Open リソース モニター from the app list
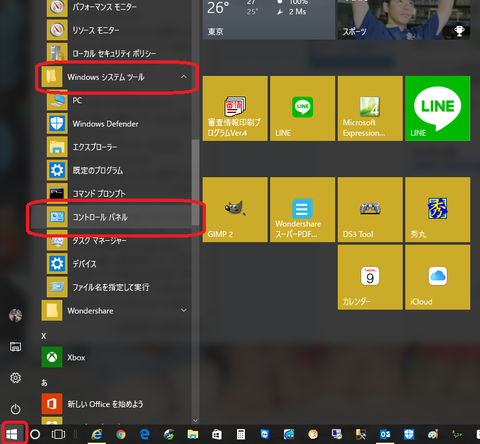This screenshot has height=444, width=480. pos(115,30)
